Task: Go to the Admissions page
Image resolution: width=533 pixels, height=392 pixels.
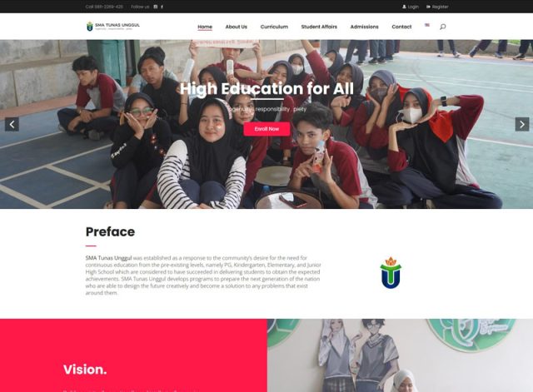Action: (x=365, y=27)
